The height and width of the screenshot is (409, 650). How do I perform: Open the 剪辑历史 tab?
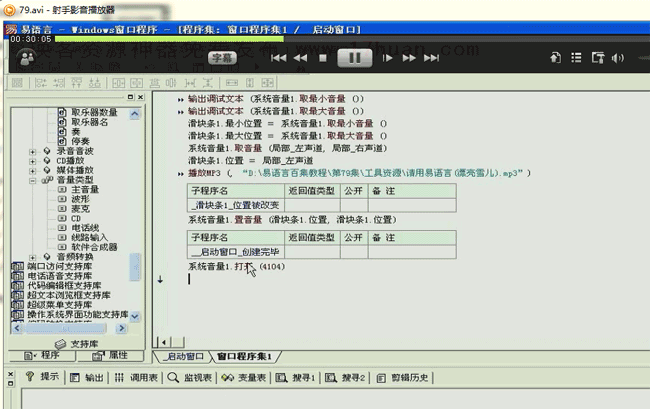pyautogui.click(x=403, y=378)
